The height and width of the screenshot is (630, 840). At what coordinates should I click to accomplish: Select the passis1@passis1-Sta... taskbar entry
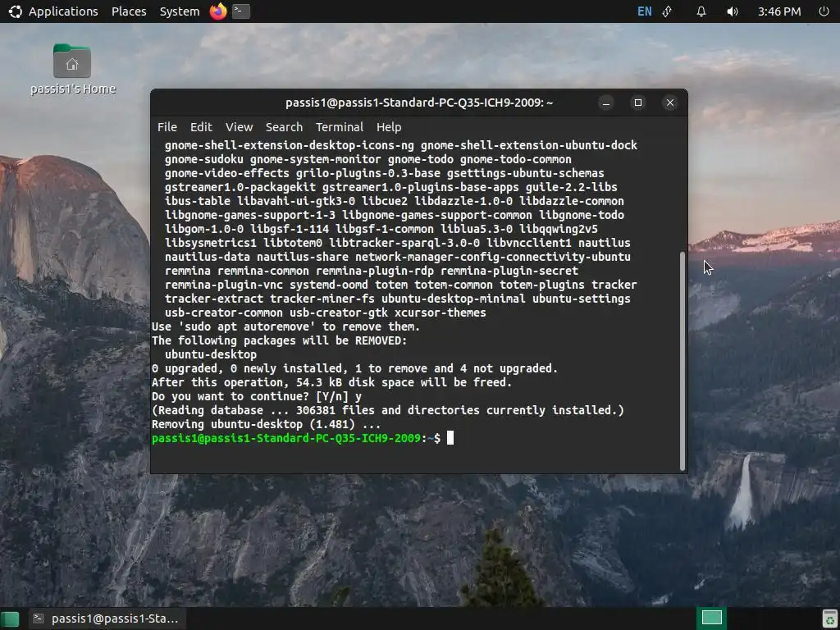106,619
